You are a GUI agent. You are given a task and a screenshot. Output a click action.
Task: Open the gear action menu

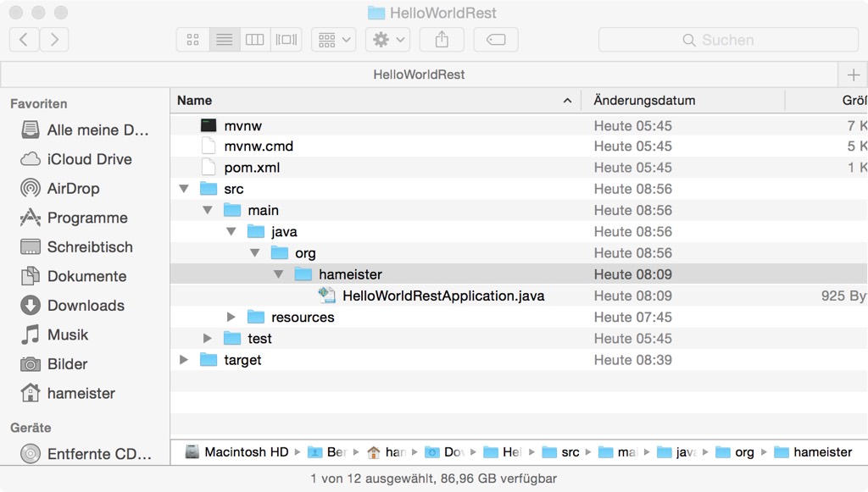388,40
